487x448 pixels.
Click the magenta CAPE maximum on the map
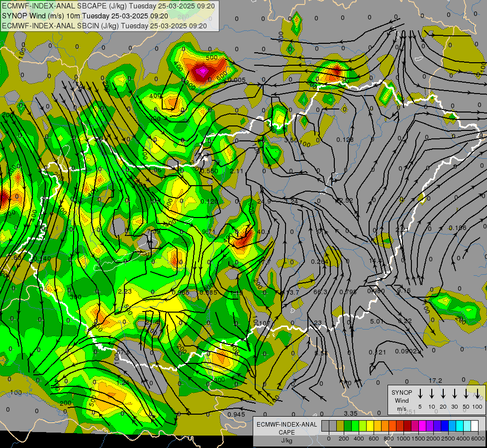pos(203,71)
